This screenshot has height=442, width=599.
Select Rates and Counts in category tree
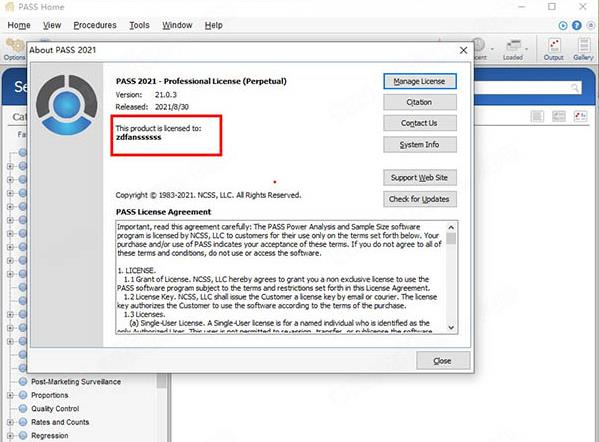[60, 422]
